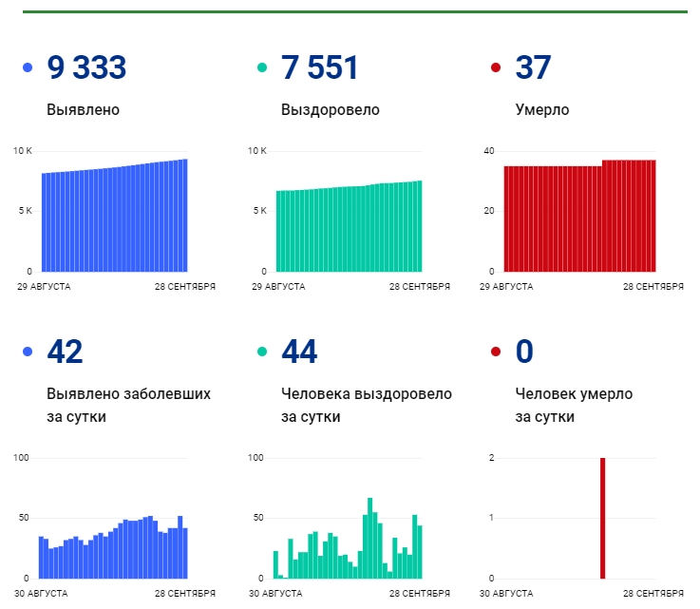
Task: Click the 5 K axis label of Выздоровело chart
Action: coord(260,211)
